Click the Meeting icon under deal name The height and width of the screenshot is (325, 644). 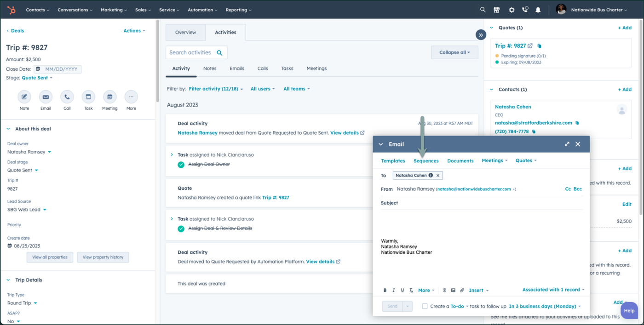point(109,97)
